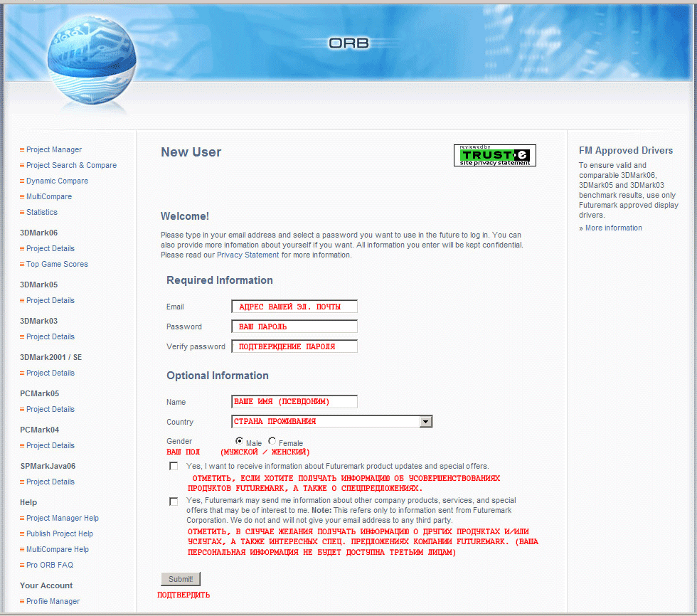Open Project Details under 3DMark2001 / SE

click(50, 373)
